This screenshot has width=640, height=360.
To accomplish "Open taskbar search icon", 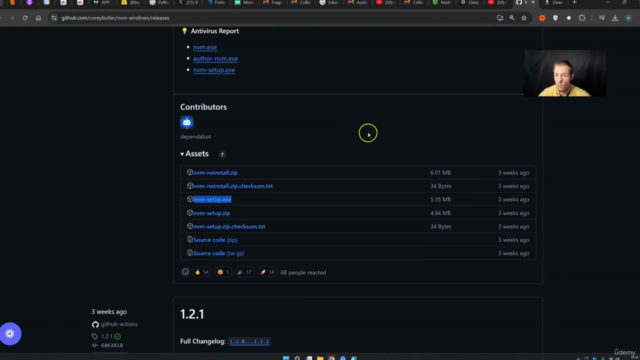I will click(x=298, y=358).
